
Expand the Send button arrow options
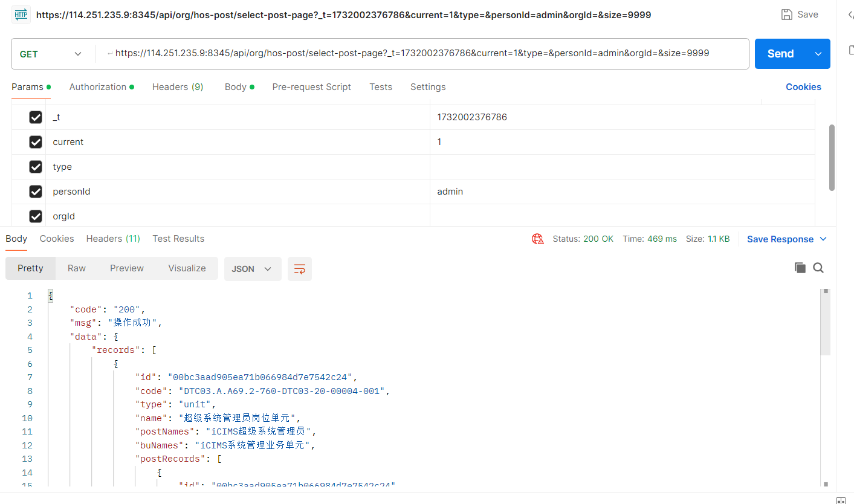tap(818, 54)
